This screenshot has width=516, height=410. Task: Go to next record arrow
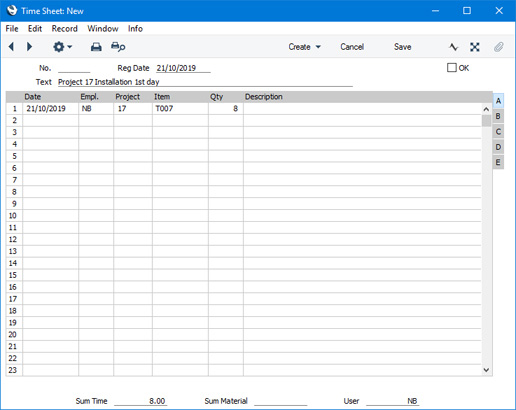pyautogui.click(x=29, y=47)
